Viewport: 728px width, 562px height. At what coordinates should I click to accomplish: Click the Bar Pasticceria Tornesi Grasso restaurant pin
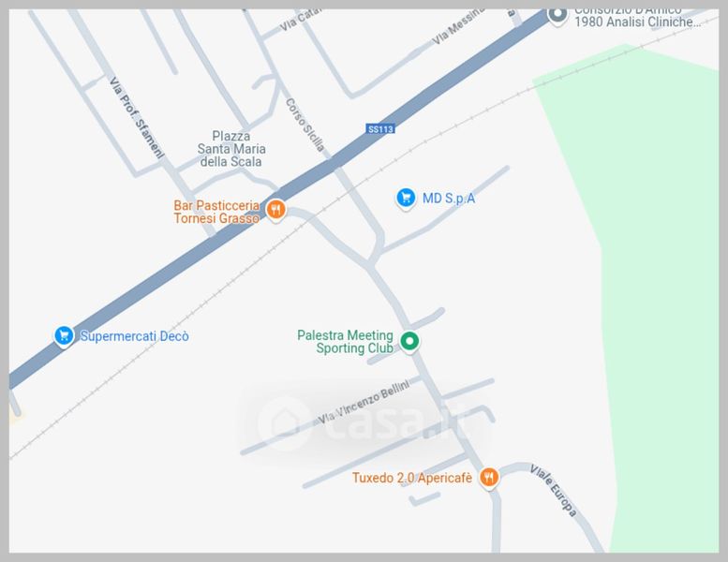(x=275, y=209)
